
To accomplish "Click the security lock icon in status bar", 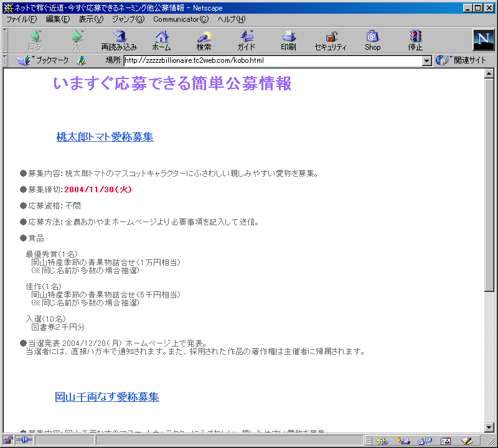I will [8, 441].
